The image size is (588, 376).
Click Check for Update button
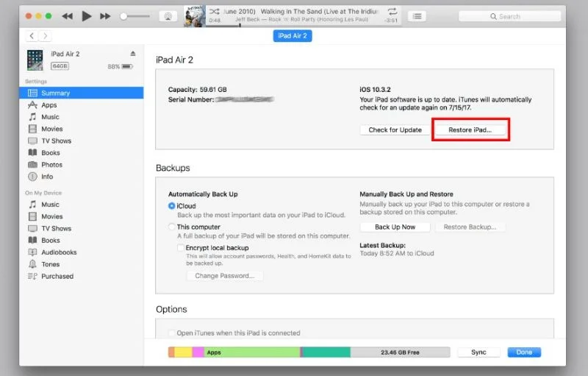(395, 130)
